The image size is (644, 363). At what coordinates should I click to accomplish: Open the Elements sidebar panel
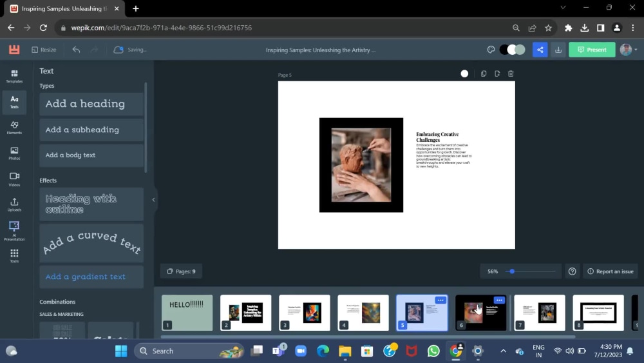(14, 128)
